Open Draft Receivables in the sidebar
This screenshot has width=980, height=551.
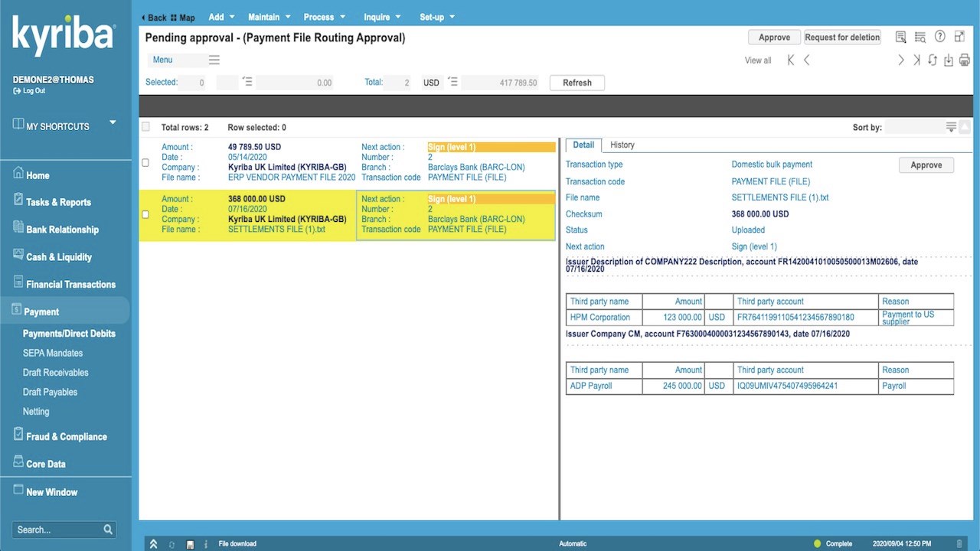56,373
